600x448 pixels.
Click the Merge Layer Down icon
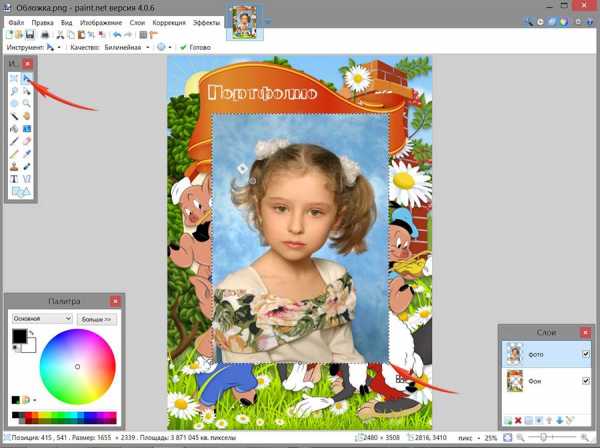click(539, 420)
